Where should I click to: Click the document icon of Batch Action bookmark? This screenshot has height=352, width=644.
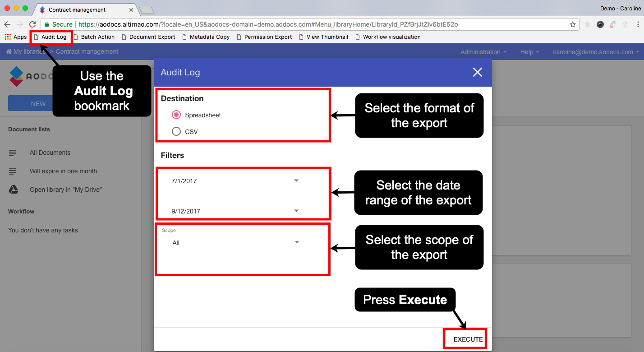(x=76, y=37)
